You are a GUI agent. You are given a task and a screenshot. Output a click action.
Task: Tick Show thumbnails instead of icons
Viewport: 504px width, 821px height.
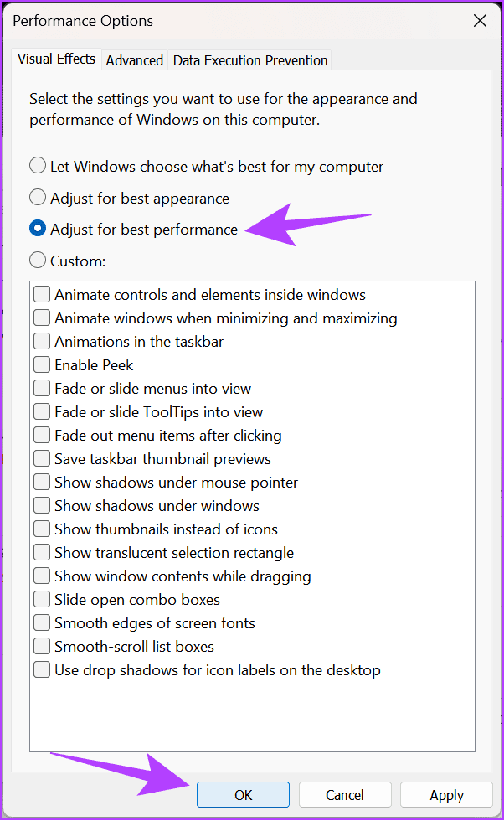click(x=42, y=529)
